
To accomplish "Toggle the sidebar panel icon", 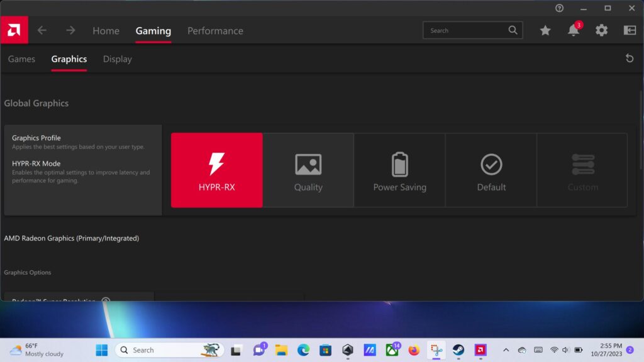I will click(630, 30).
